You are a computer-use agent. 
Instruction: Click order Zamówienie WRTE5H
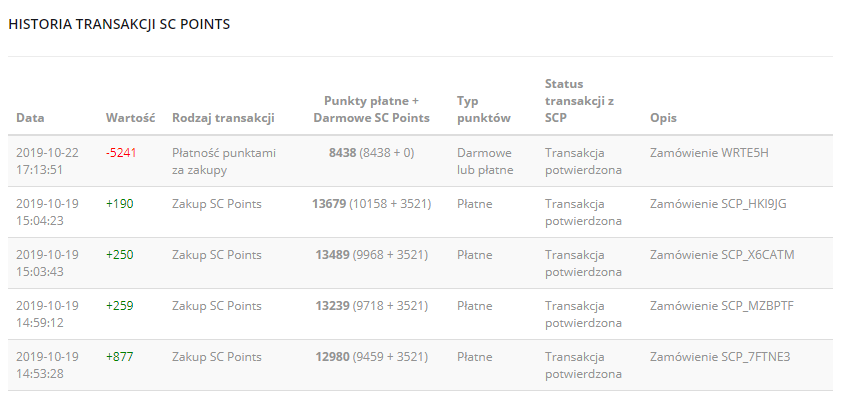[x=709, y=153]
